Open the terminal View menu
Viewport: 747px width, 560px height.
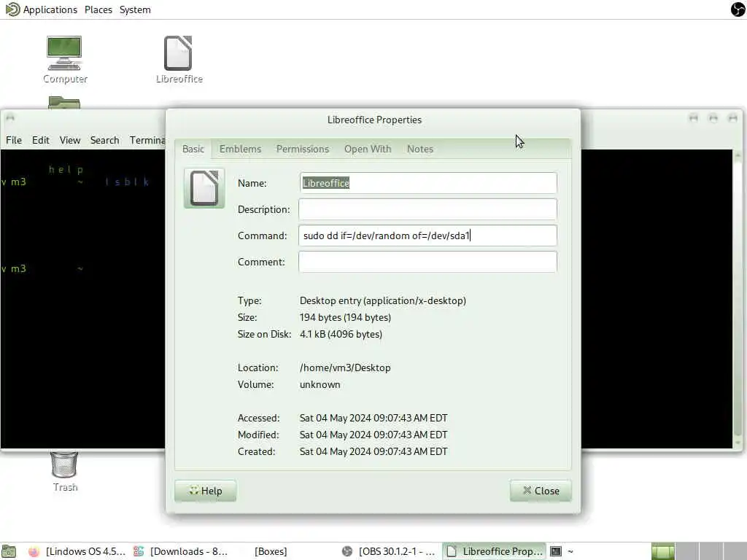pos(69,140)
